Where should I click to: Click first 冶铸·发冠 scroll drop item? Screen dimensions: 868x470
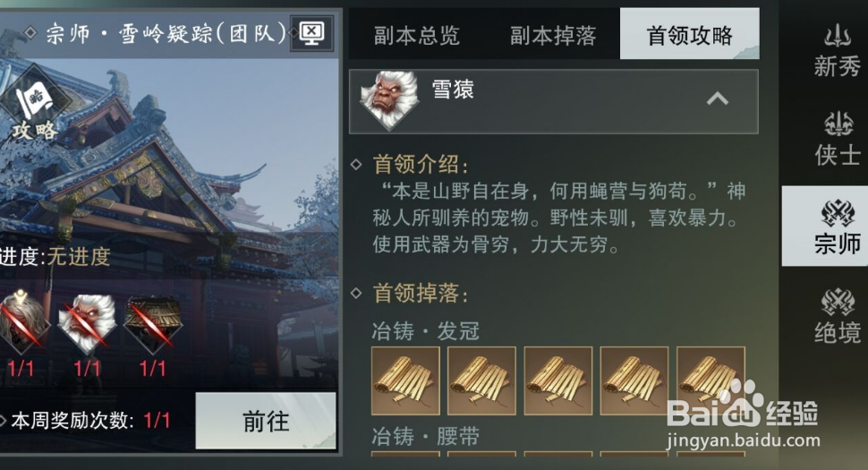point(405,380)
